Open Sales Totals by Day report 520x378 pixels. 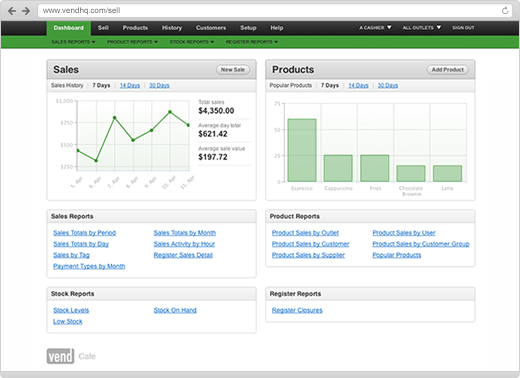pyautogui.click(x=81, y=244)
